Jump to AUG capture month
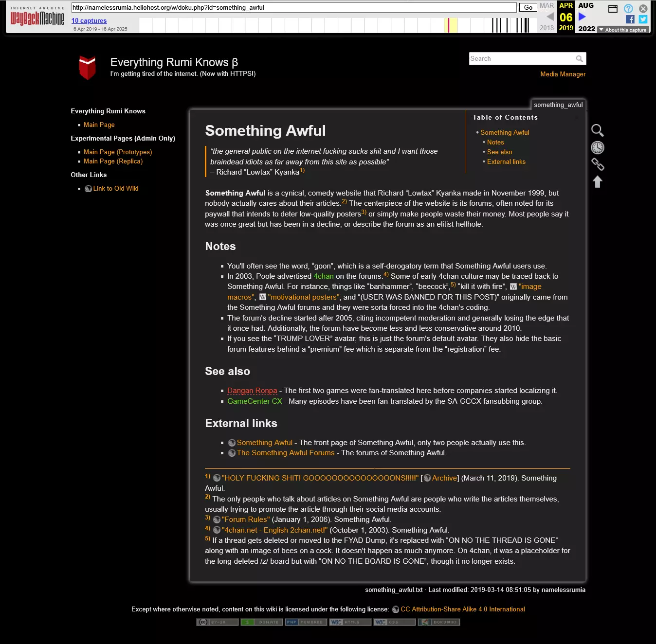The width and height of the screenshot is (656, 644). click(x=586, y=5)
